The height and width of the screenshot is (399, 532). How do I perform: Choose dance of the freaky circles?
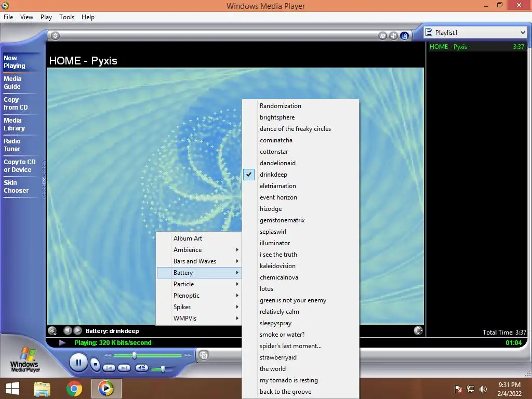point(301,129)
